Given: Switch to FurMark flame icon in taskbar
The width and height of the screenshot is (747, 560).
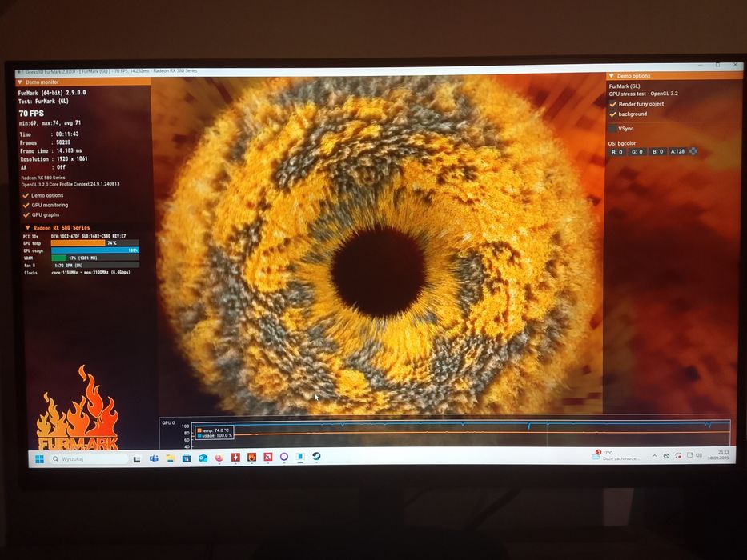Looking at the screenshot, I should (252, 457).
